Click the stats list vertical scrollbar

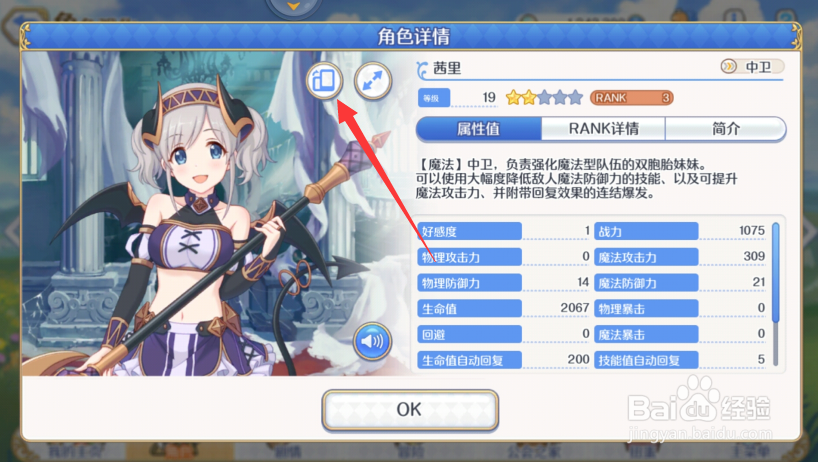coord(776,295)
